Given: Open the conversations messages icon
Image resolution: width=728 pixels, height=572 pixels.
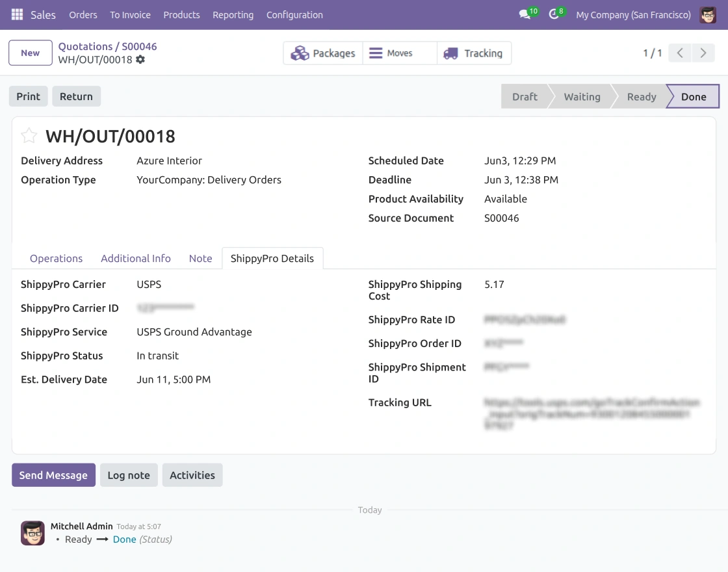Looking at the screenshot, I should tap(525, 14).
